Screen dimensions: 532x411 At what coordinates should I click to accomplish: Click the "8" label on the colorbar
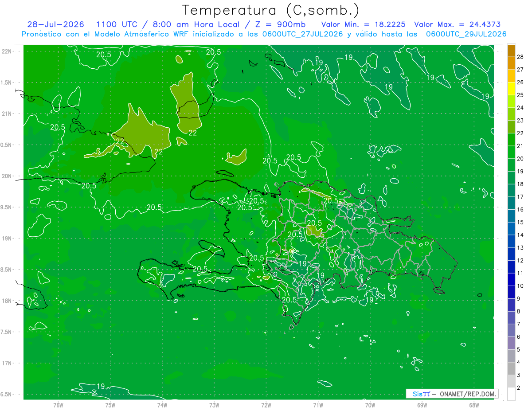(x=519, y=312)
